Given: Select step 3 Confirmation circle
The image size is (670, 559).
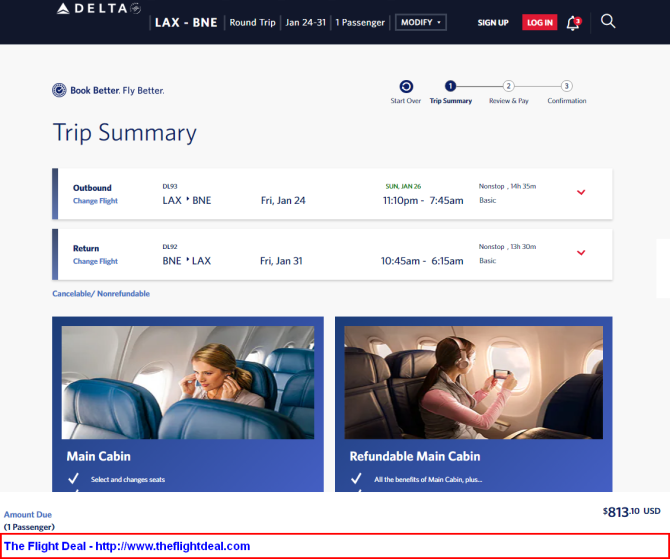Looking at the screenshot, I should coord(567,86).
